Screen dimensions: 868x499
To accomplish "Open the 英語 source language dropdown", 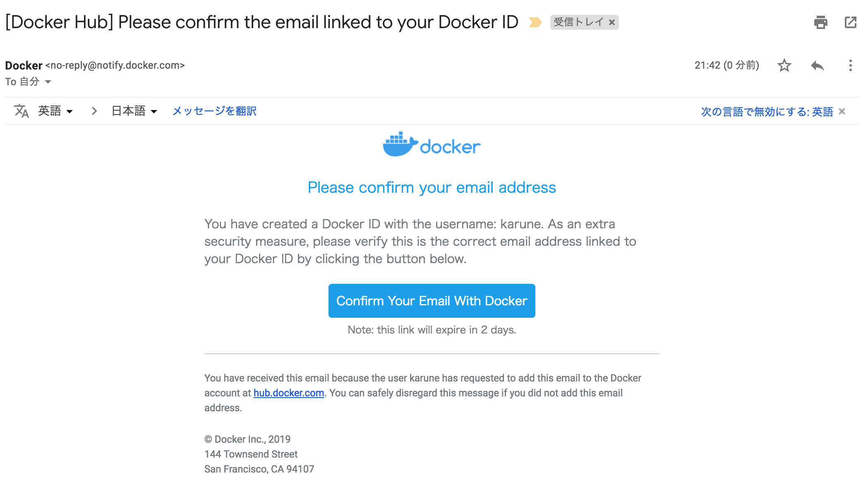I will click(55, 111).
